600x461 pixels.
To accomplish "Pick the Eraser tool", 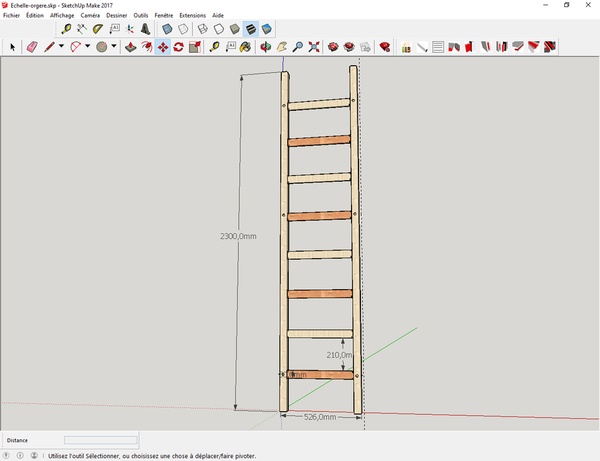I will point(31,46).
